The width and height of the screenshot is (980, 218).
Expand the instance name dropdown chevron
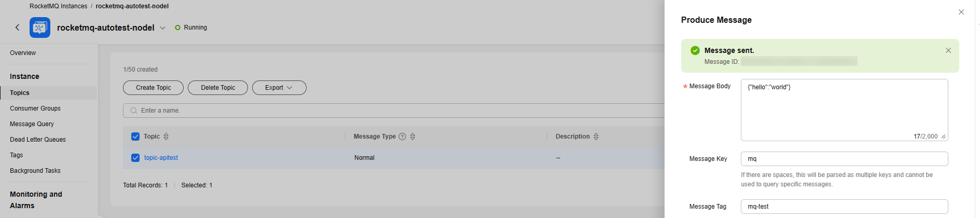click(x=162, y=28)
